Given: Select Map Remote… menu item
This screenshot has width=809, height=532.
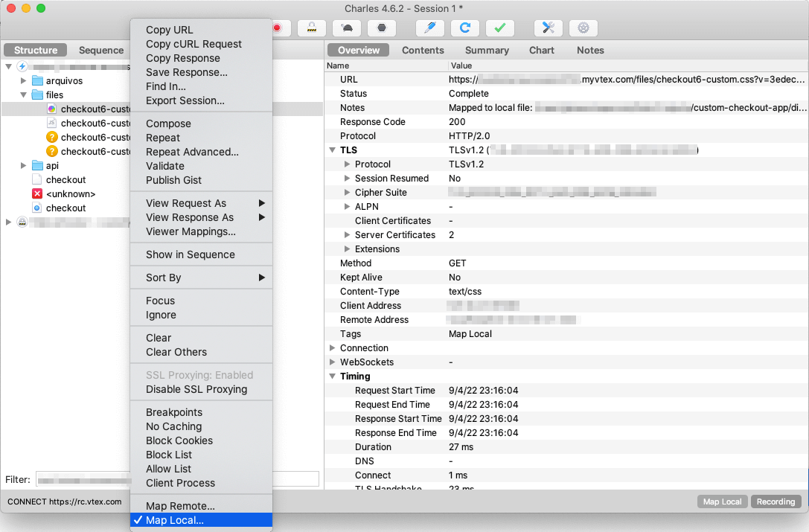Looking at the screenshot, I should [201, 506].
